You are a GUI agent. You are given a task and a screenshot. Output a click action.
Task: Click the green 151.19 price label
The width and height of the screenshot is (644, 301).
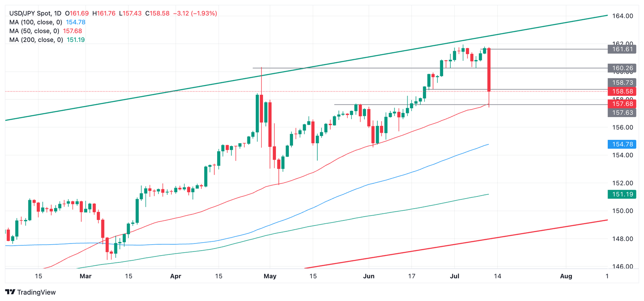622,194
